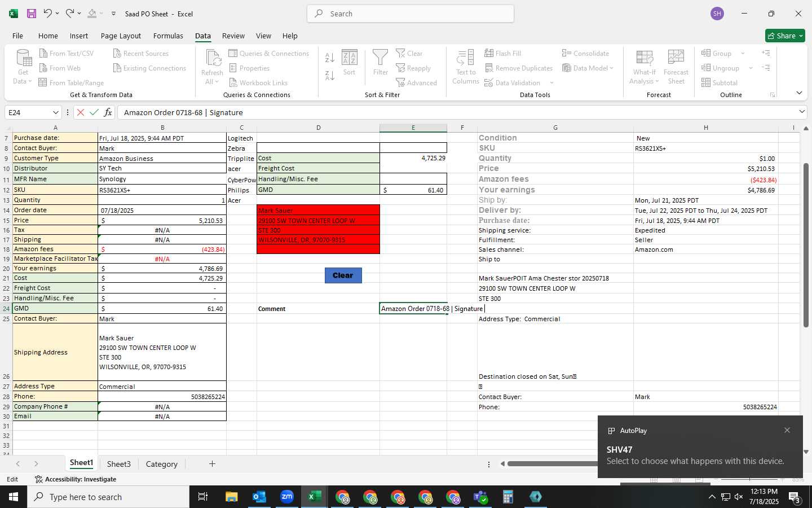Click the blue Clear button
The height and width of the screenshot is (508, 812).
[x=343, y=275]
